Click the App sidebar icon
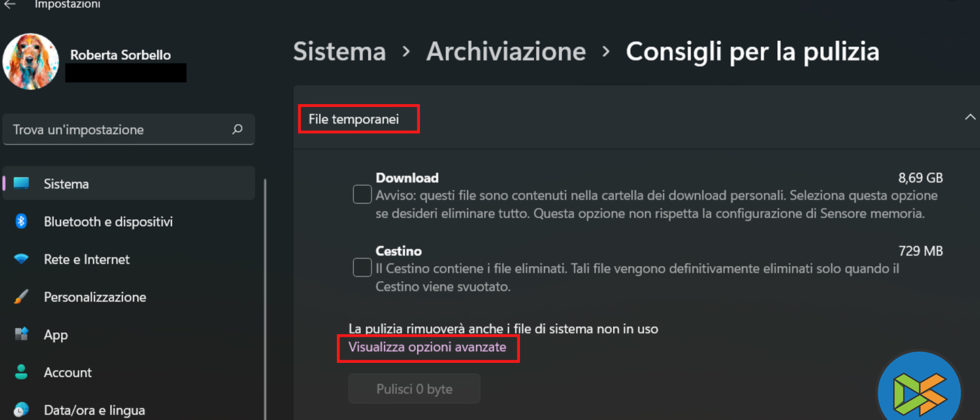 22,335
